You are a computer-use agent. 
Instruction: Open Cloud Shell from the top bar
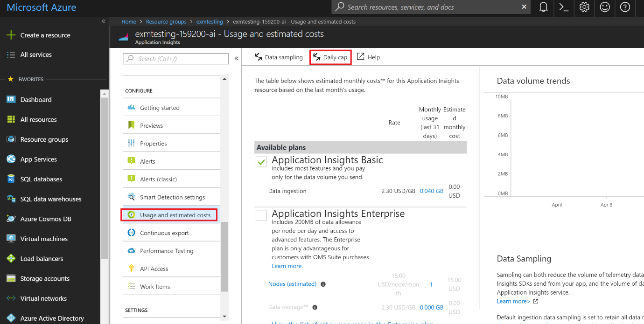(x=564, y=7)
